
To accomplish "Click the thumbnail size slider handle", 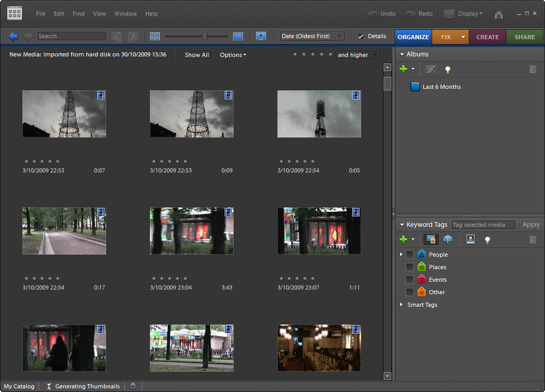I will click(x=204, y=36).
